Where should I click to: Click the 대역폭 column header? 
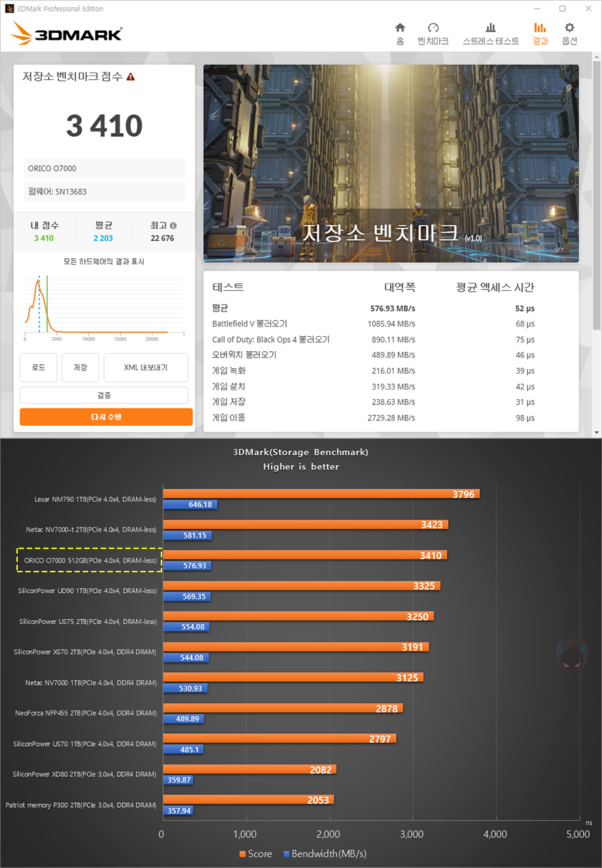(400, 288)
